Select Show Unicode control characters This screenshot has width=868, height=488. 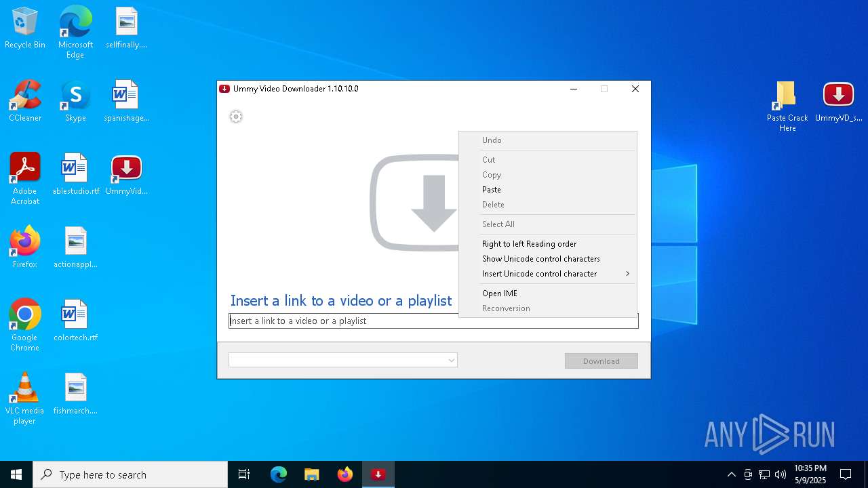548,259
